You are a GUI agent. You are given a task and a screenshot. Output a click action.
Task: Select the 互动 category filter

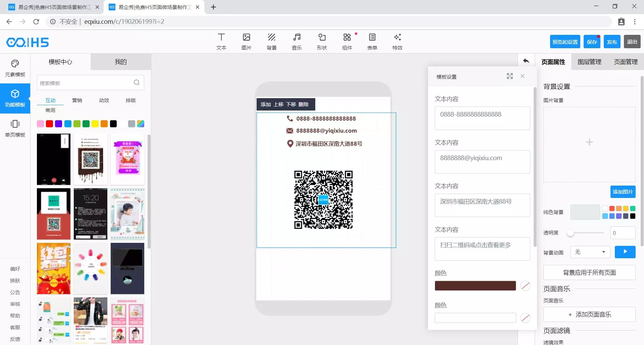tap(50, 100)
